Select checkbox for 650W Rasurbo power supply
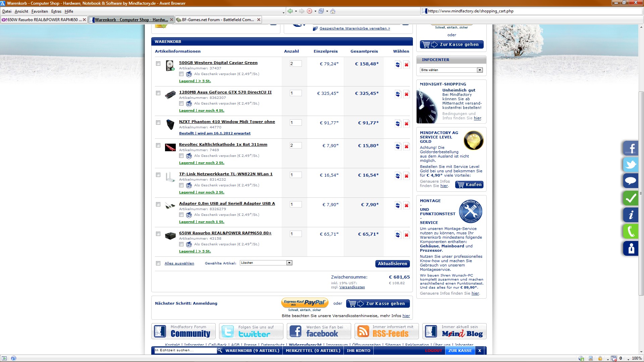Screen dimensions: 644x362 [x=158, y=234]
